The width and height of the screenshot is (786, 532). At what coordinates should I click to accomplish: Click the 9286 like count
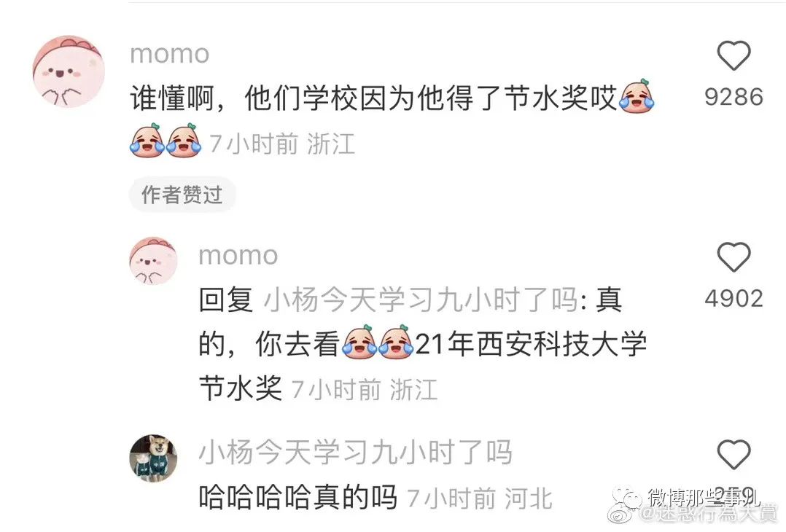734,97
